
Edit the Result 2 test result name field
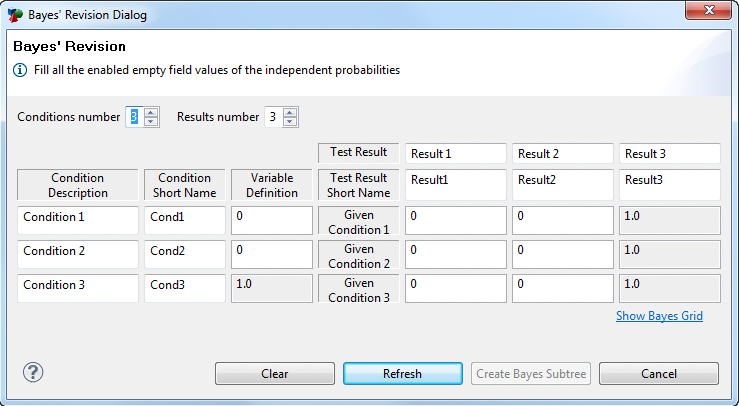[563, 154]
